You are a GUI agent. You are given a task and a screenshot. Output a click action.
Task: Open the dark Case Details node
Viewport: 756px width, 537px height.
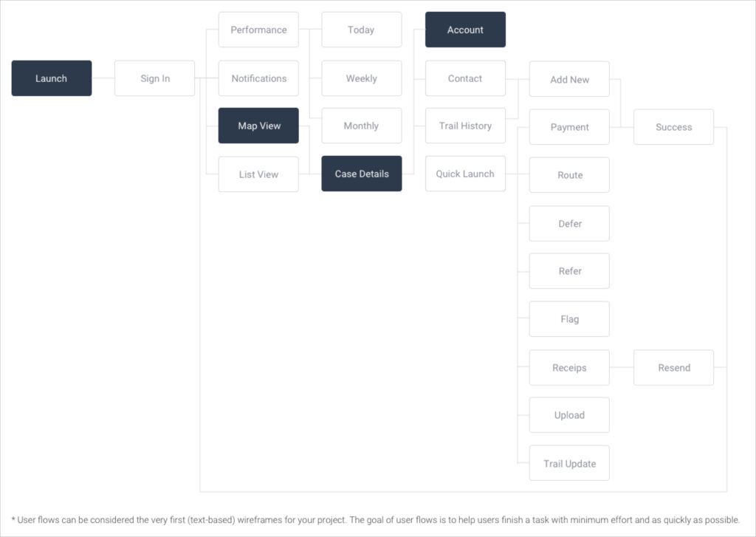pyautogui.click(x=361, y=174)
